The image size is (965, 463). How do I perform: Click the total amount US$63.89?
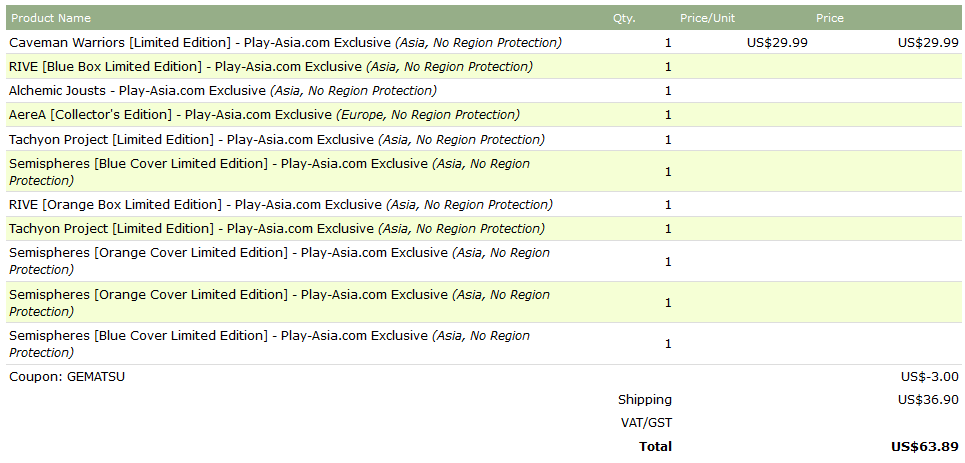click(925, 446)
